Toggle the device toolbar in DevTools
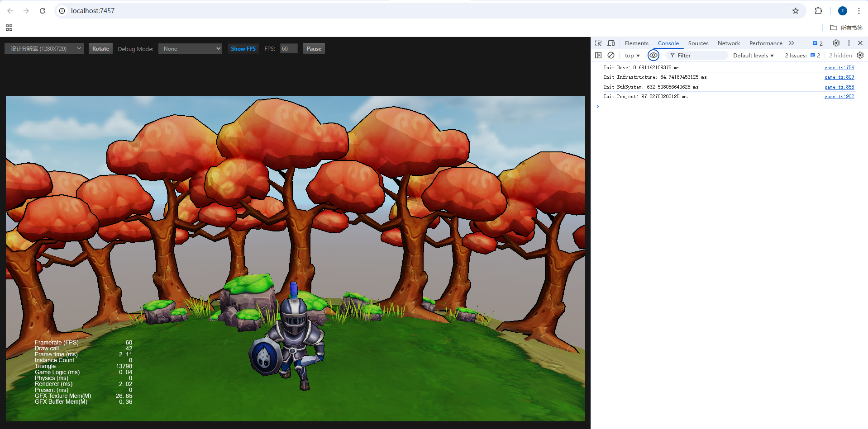868x429 pixels. (x=611, y=43)
